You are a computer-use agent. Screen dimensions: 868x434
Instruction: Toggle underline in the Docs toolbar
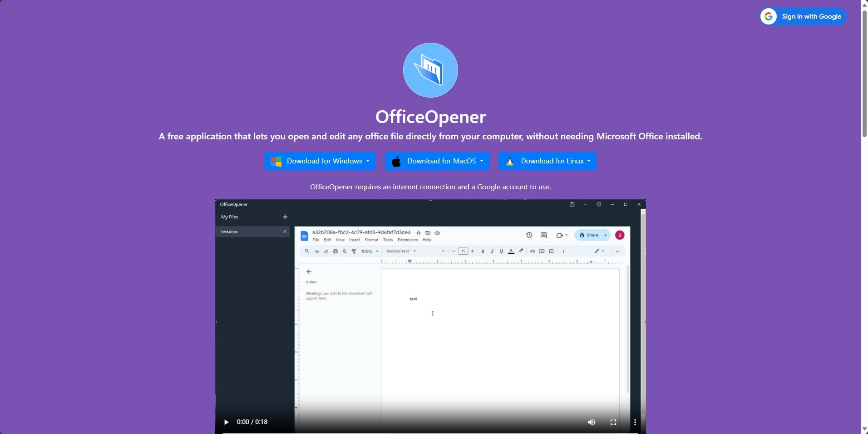tap(501, 251)
